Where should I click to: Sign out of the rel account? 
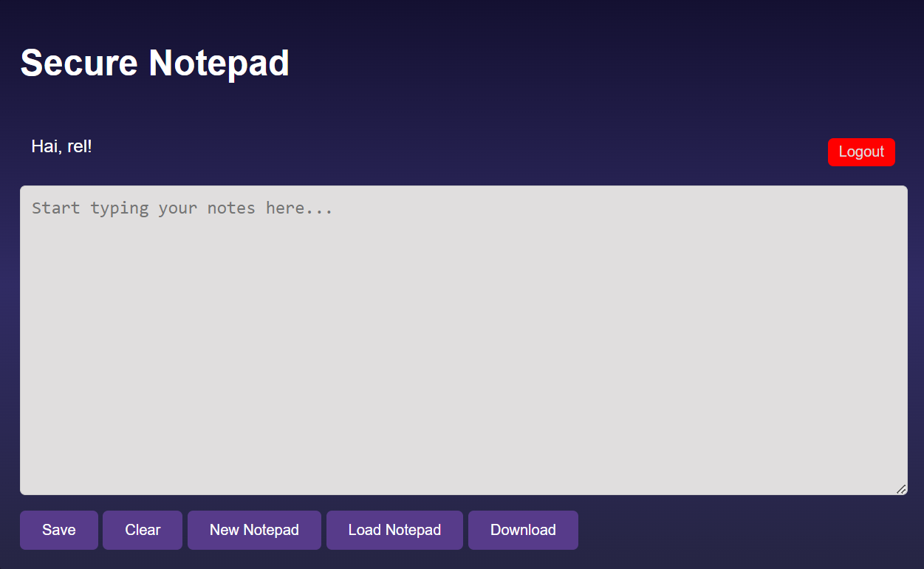pyautogui.click(x=861, y=152)
